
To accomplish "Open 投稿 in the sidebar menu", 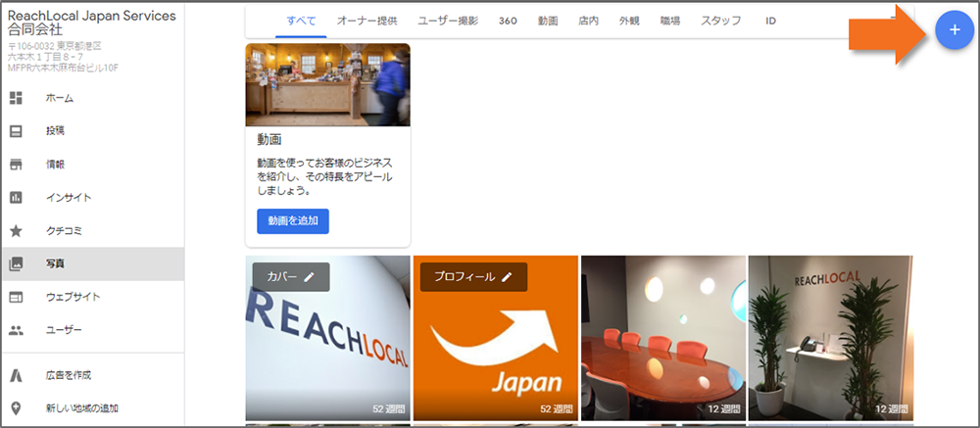I will coord(92,131).
